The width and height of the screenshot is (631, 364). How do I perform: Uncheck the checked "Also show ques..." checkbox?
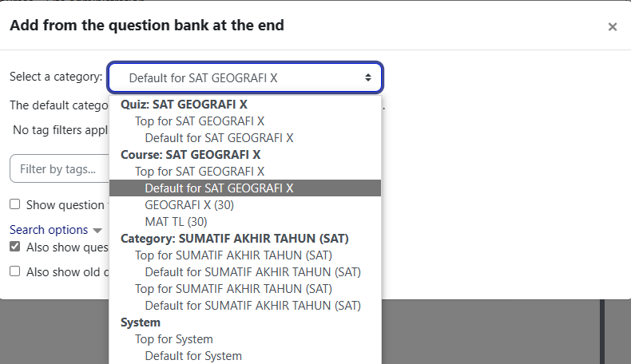pyautogui.click(x=15, y=247)
